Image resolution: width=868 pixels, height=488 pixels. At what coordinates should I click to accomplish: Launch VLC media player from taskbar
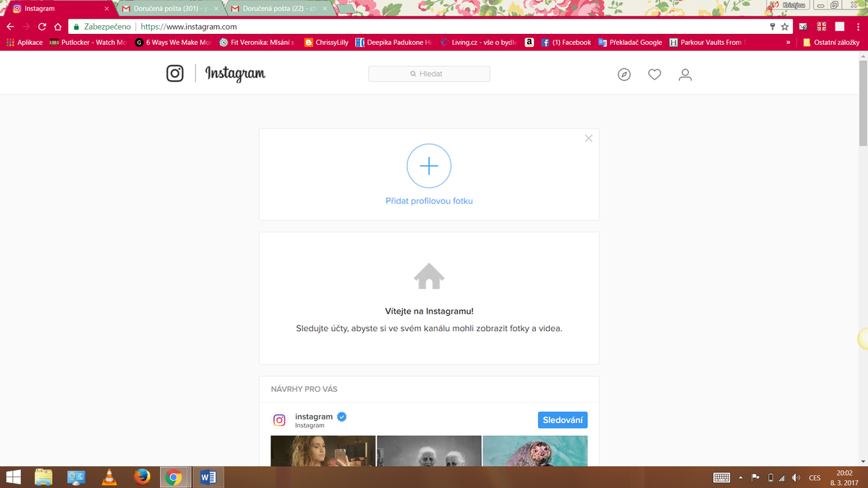coord(109,477)
